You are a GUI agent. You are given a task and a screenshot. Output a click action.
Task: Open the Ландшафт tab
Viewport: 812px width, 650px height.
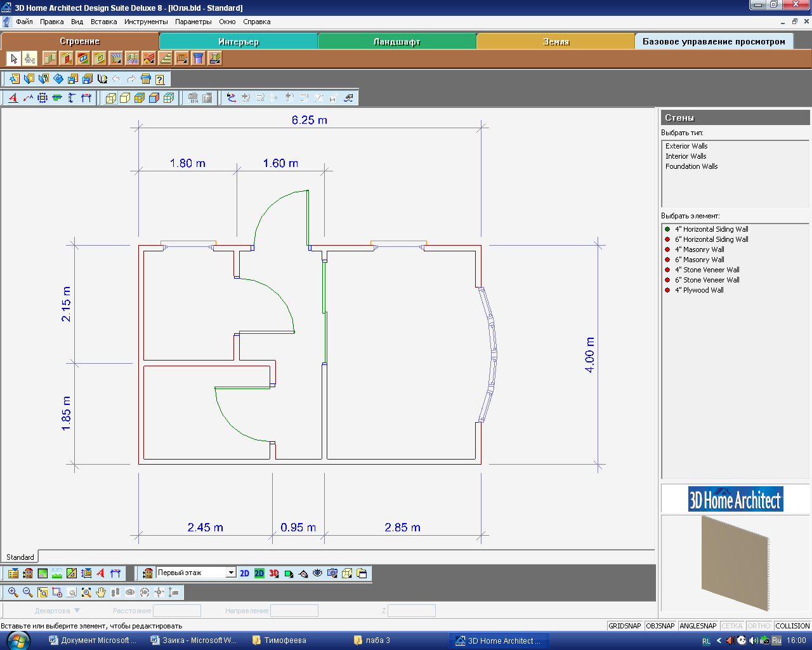[397, 42]
